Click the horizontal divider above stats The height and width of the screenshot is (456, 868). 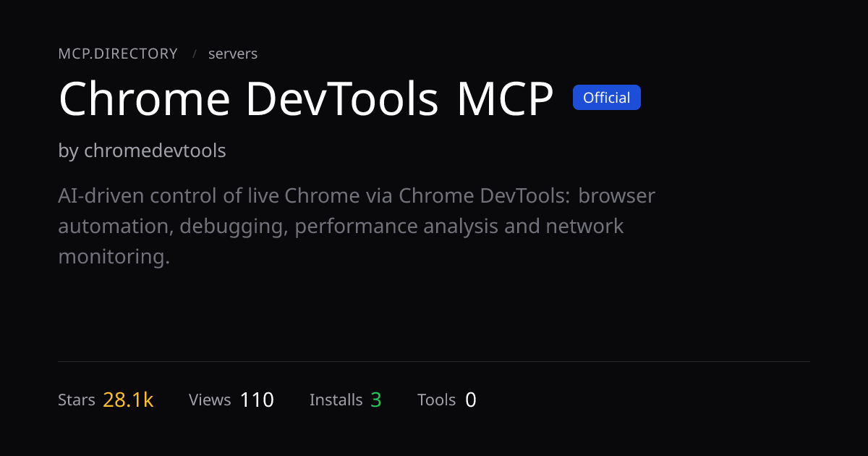[434, 361]
